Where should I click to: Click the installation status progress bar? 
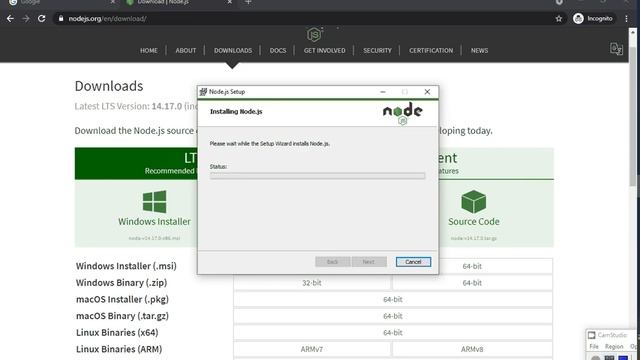(318, 176)
